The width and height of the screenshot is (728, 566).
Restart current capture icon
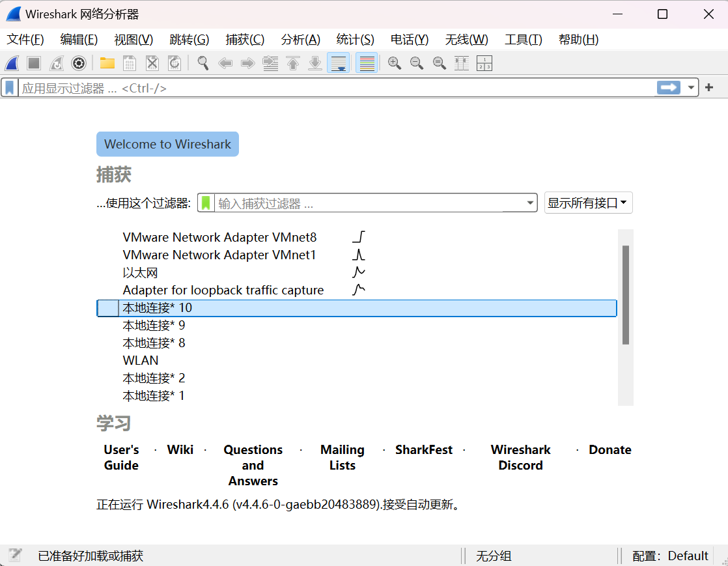tap(57, 63)
